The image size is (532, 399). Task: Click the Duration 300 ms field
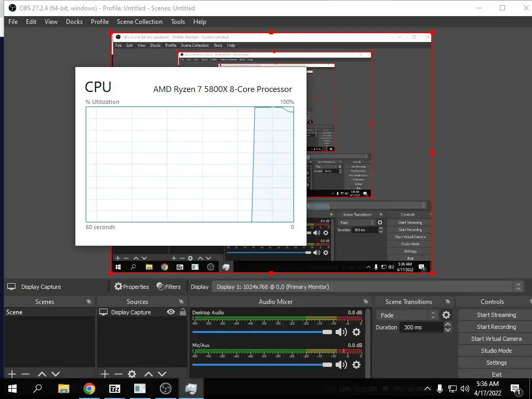coord(422,327)
